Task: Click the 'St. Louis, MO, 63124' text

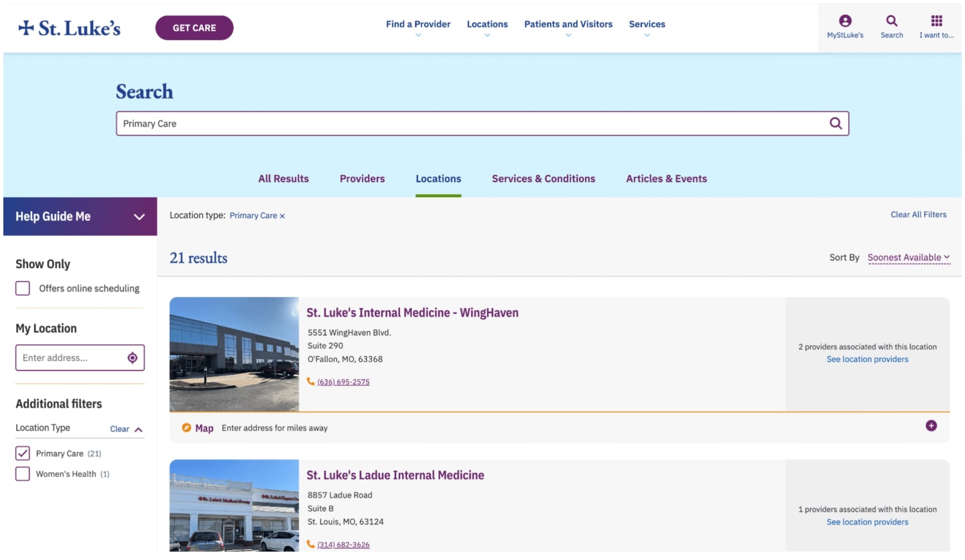Action: (x=346, y=522)
